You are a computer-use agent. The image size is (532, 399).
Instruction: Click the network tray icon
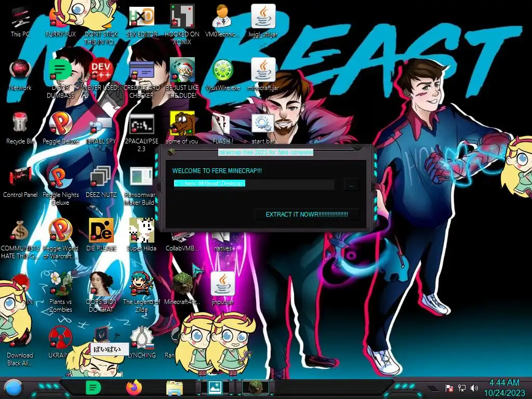[x=462, y=388]
